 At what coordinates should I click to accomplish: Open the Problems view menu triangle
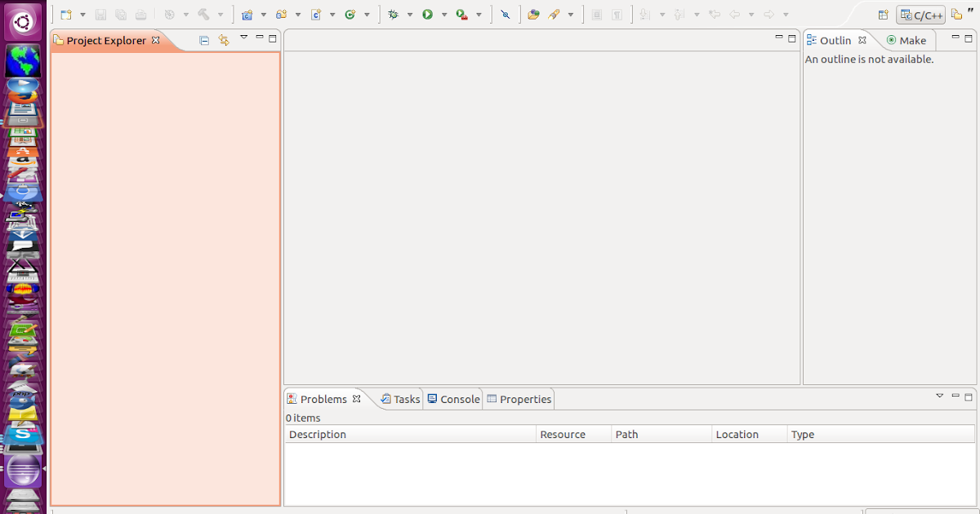[x=939, y=396]
